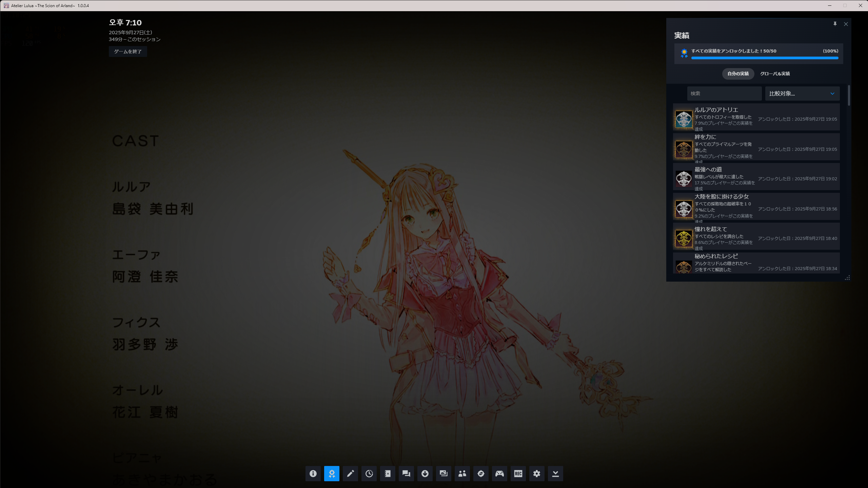Expand the 比較対象 comparison dropdown

point(802,94)
